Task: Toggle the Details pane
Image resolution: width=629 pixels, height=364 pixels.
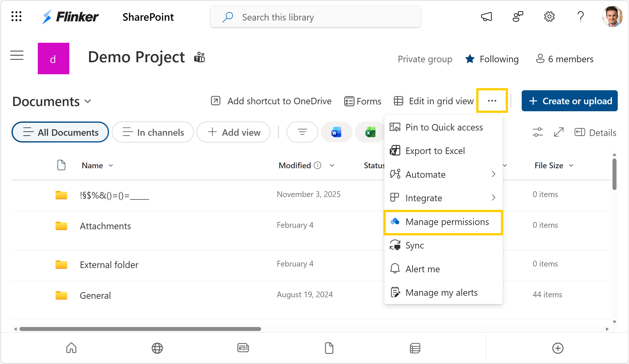Action: click(595, 132)
